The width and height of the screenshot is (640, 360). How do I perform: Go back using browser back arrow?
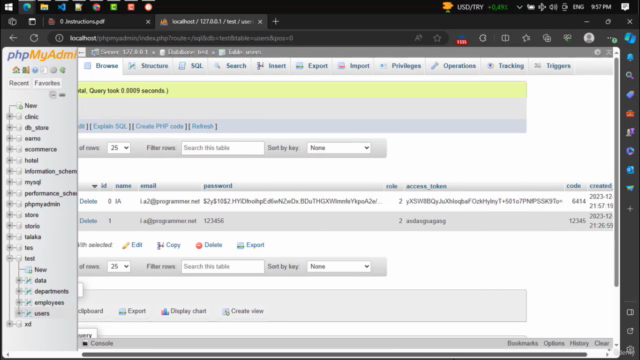[x=13, y=38]
